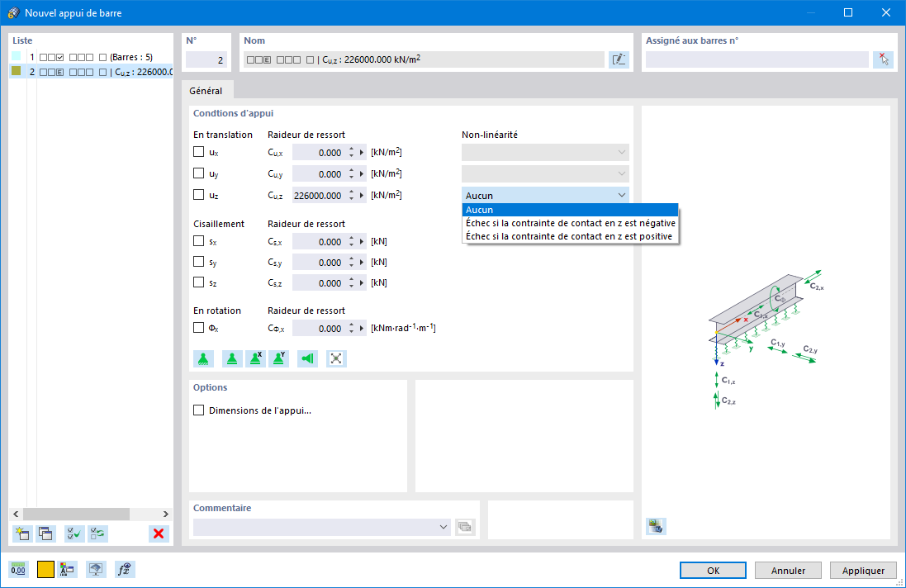Screen dimensions: 906x588
Task: Select Échec si contrainte en z est négative
Action: pos(571,223)
